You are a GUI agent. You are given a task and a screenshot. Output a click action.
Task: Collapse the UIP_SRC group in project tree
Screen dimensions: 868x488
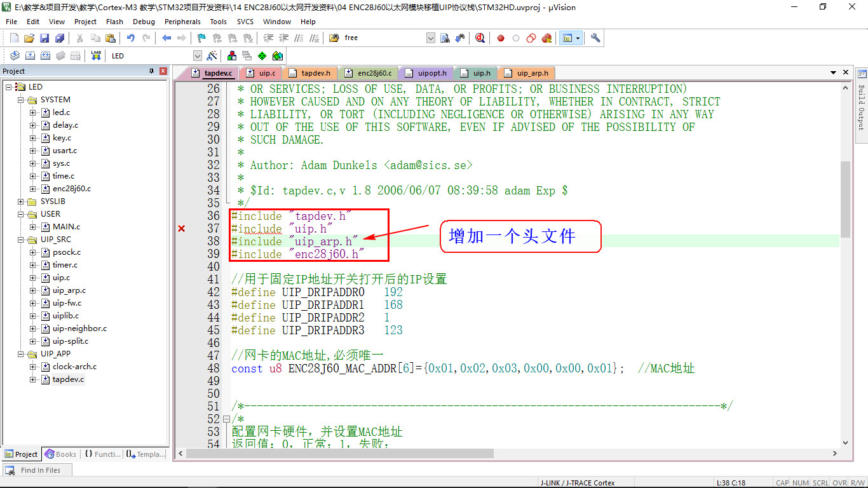(x=21, y=240)
